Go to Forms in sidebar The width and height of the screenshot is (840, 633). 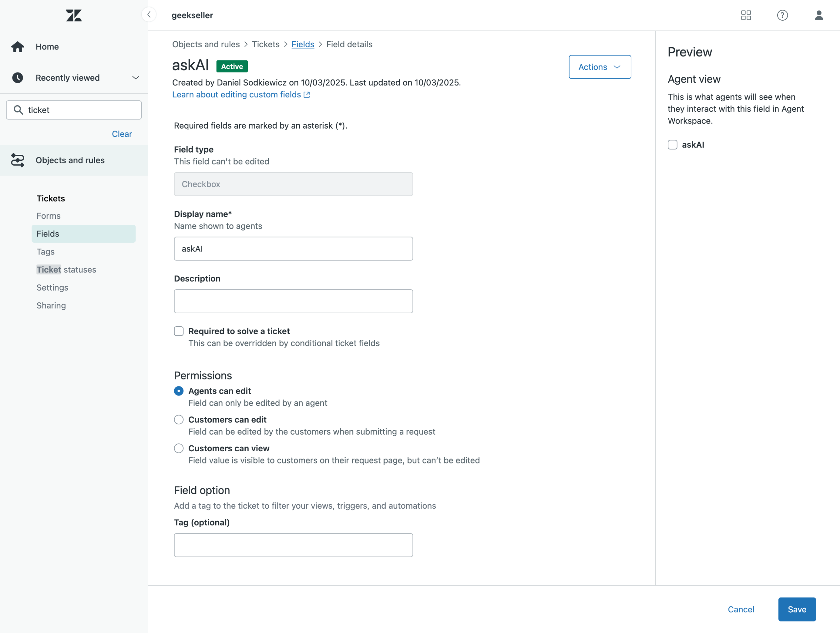pos(49,216)
